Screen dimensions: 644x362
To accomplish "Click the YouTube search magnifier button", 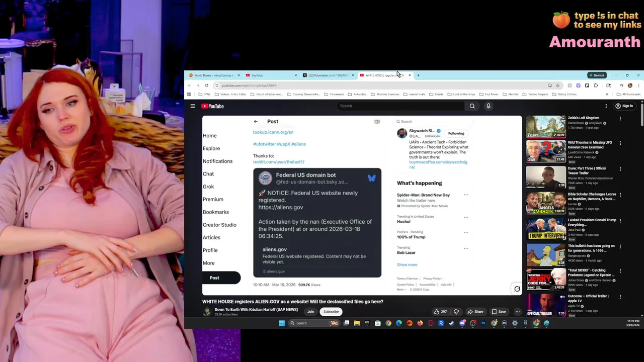I will 472,106.
